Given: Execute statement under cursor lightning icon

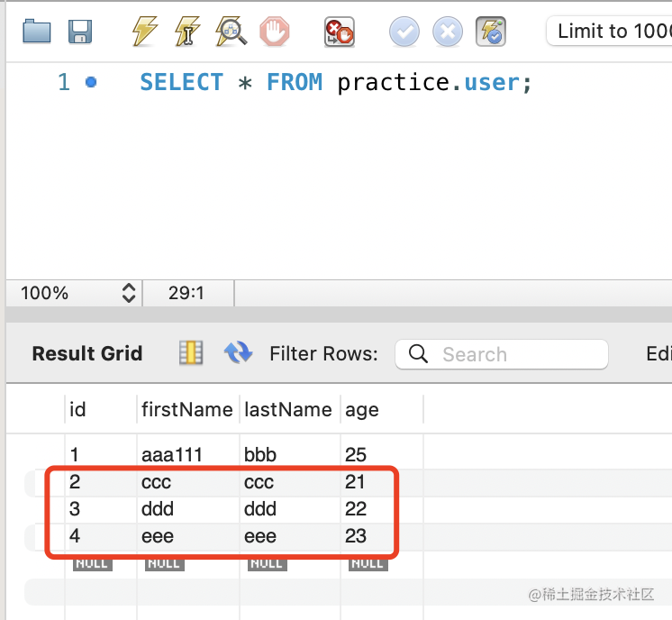Looking at the screenshot, I should point(186,32).
